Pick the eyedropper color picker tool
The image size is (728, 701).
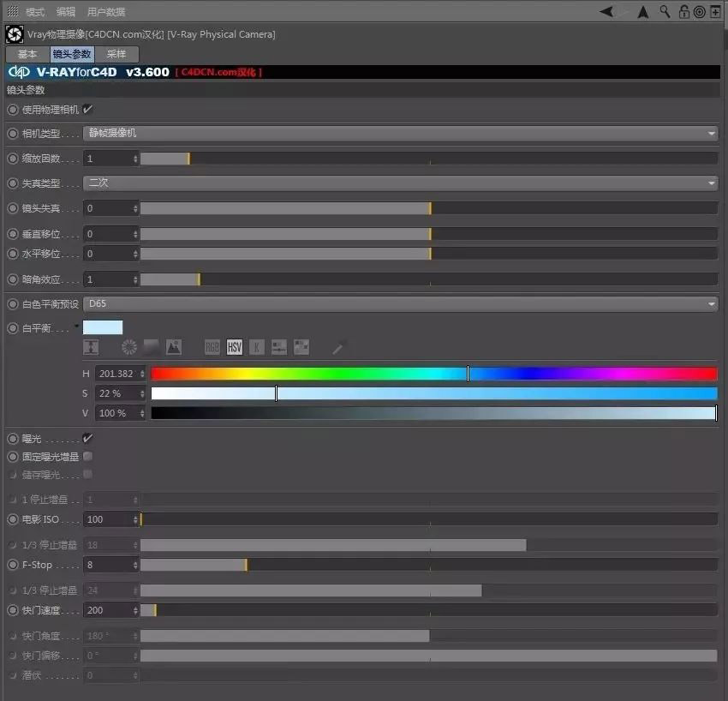click(x=337, y=347)
